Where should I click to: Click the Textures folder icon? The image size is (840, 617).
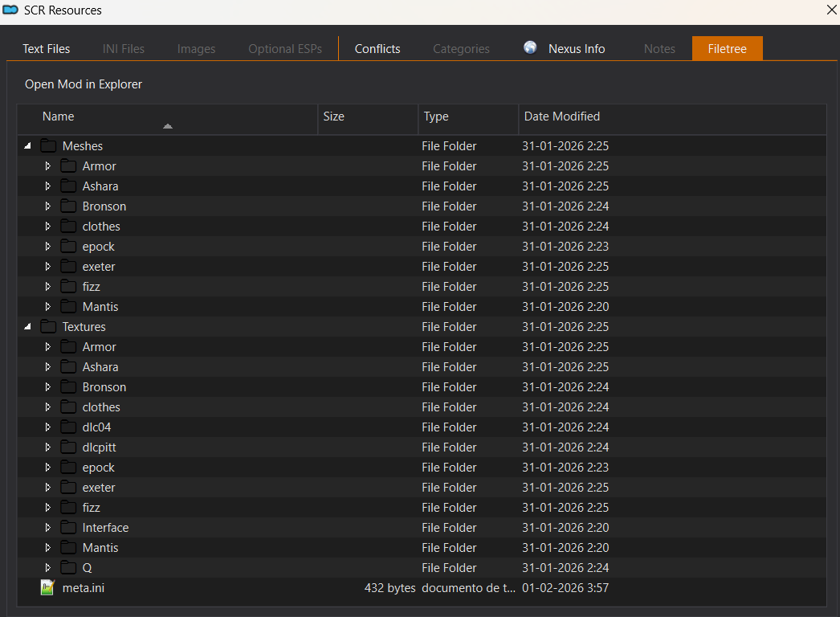49,326
